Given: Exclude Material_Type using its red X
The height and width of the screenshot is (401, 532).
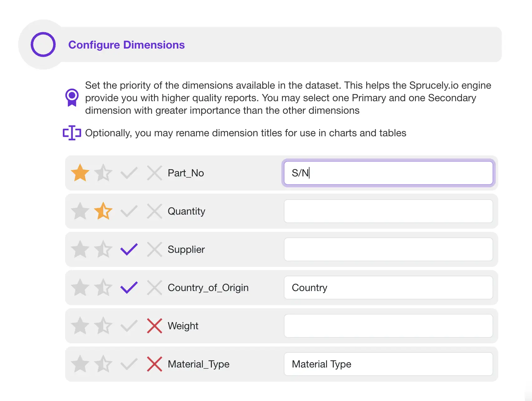Looking at the screenshot, I should point(154,364).
